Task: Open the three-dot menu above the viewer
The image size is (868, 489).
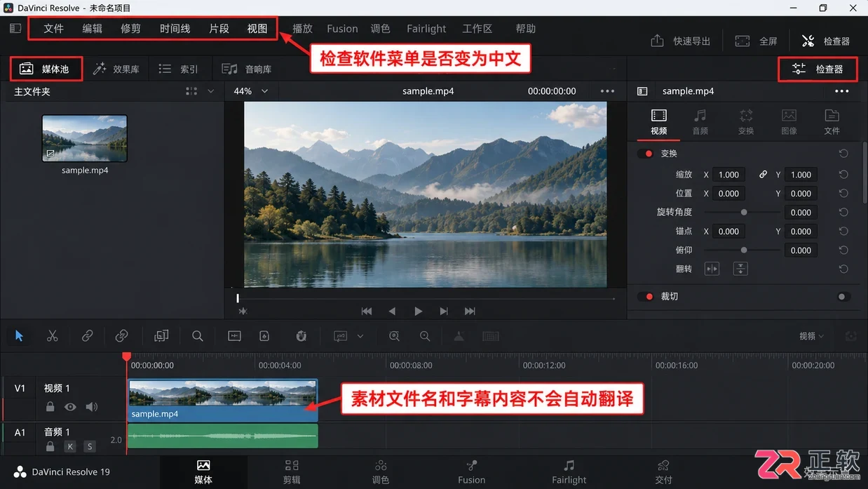Action: (608, 91)
